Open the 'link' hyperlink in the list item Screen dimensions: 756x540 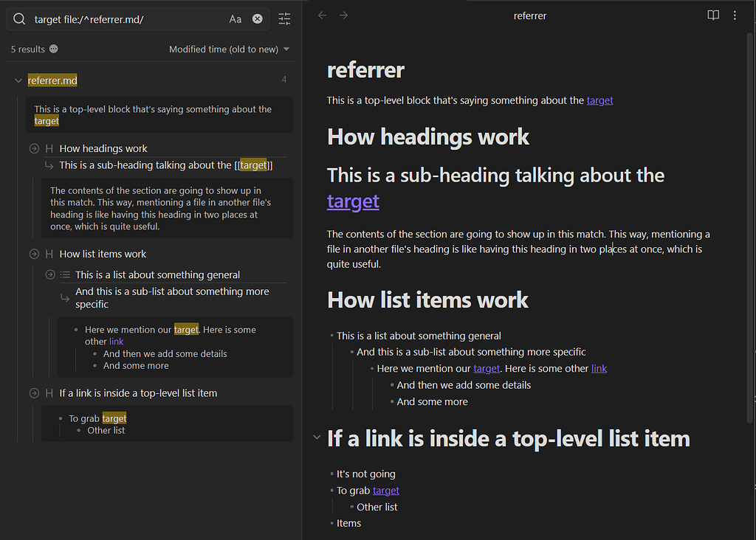point(599,368)
